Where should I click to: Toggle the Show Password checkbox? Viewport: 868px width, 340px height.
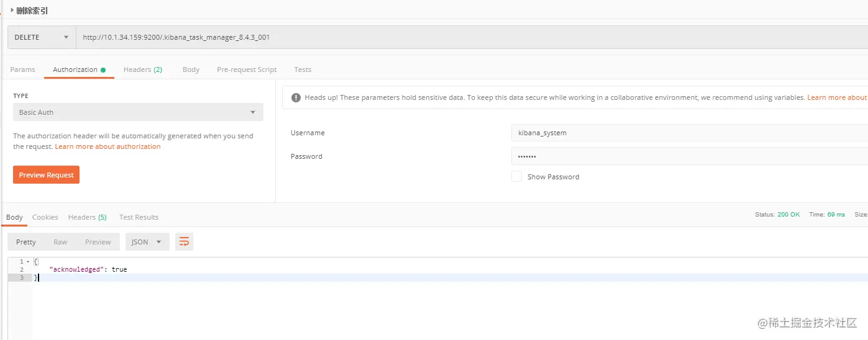[x=516, y=176]
